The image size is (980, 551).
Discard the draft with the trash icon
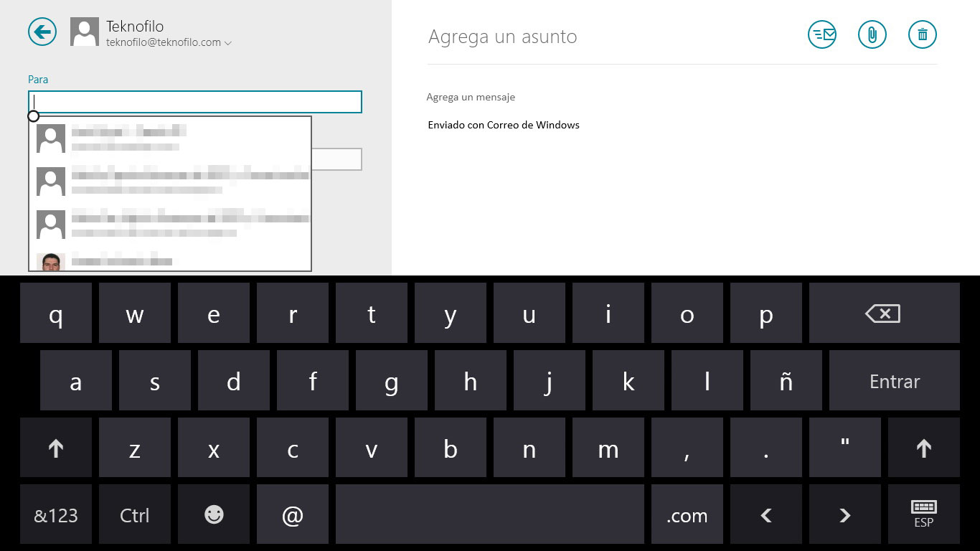point(923,34)
